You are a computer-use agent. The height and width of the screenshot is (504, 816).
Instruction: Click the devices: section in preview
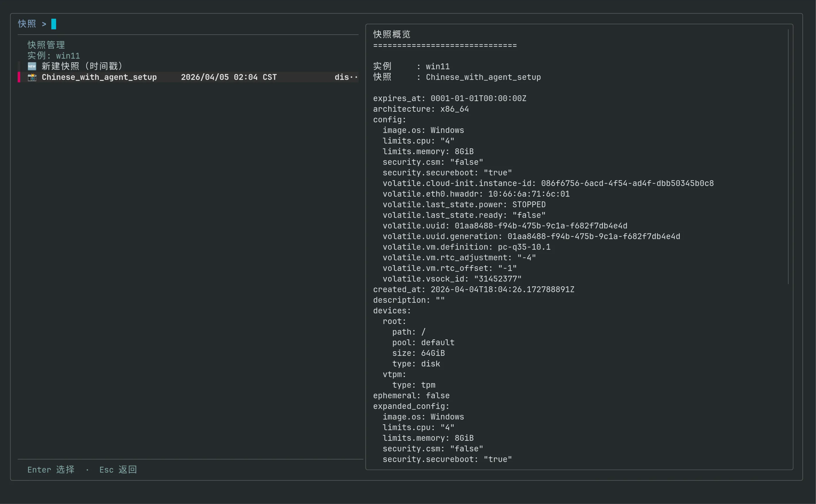pos(392,311)
